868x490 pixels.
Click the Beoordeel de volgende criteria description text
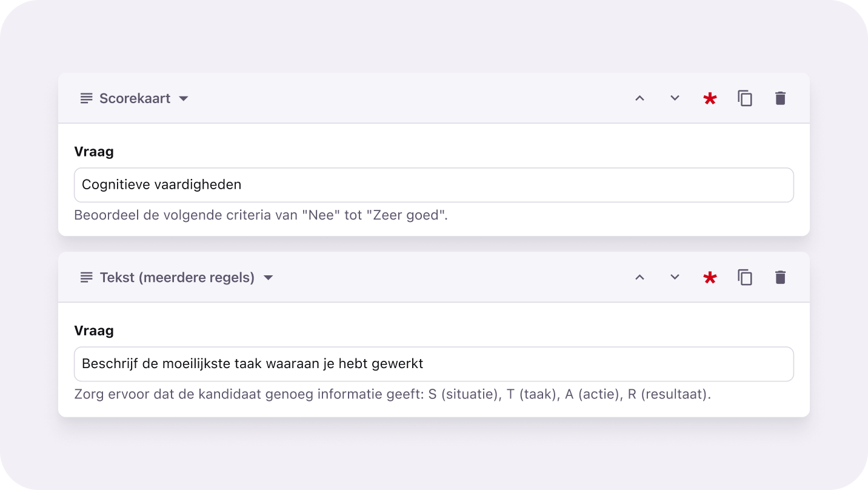point(261,215)
